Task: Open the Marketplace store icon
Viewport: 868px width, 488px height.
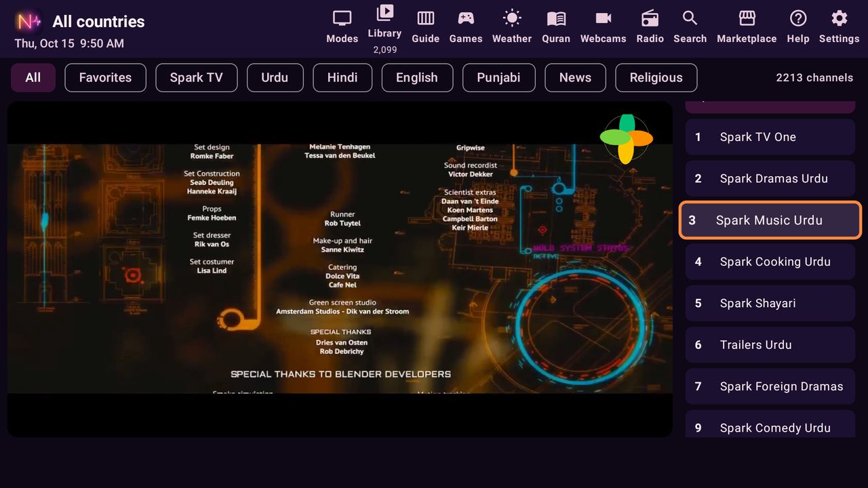Action: (747, 18)
